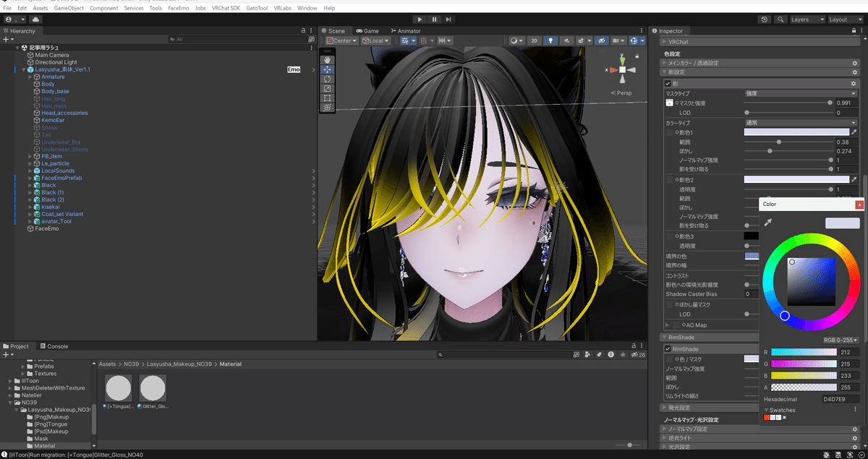
Task: Use the Color picker eyedropper
Action: coord(769,223)
